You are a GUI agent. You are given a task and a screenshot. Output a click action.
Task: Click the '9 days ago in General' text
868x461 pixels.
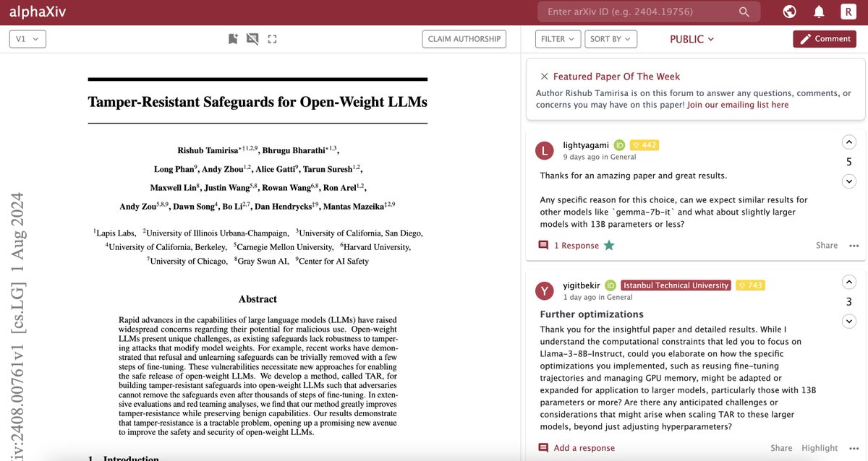coord(600,157)
